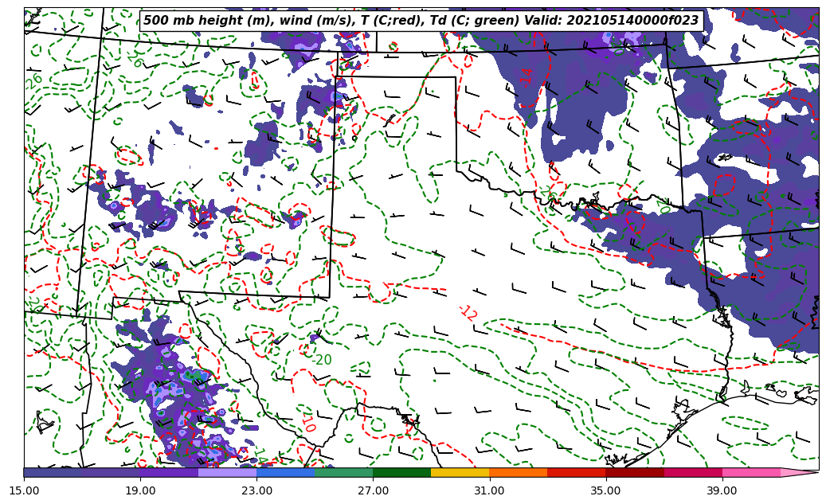Pick the orange segment of the colorbar
The image size is (826, 504).
518,472
